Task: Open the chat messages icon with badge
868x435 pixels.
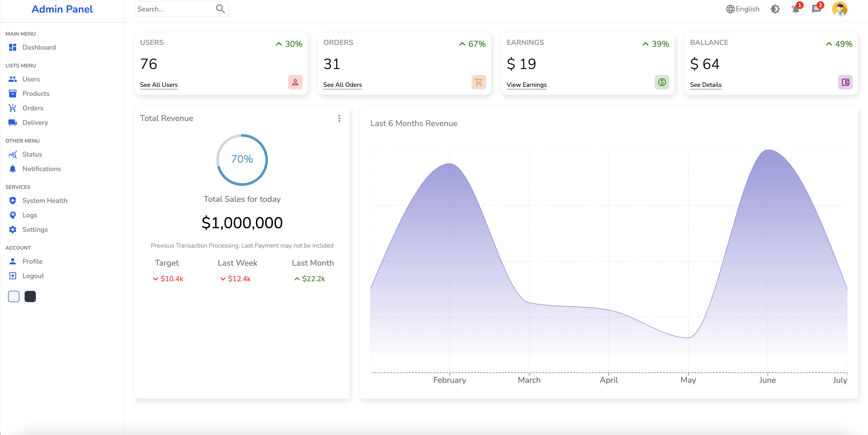Action: (x=816, y=9)
